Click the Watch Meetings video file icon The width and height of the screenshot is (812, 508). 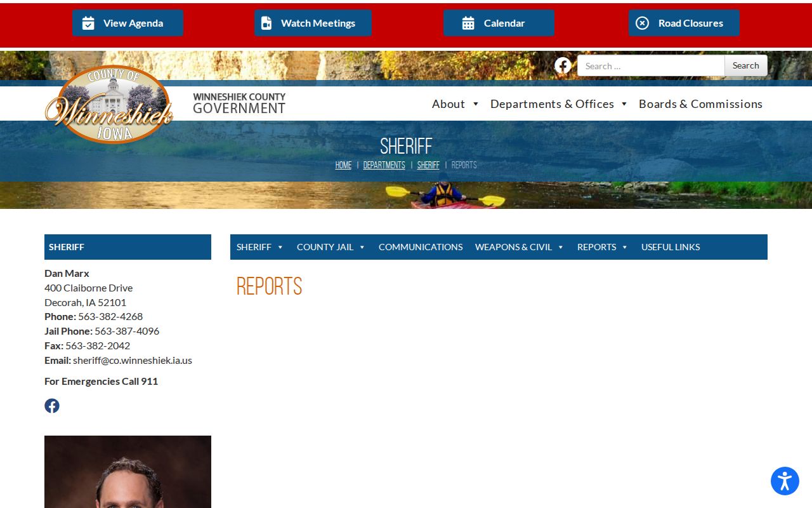pyautogui.click(x=266, y=23)
